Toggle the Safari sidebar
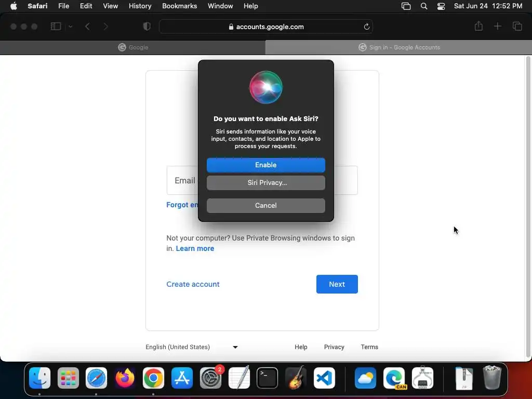532x399 pixels. point(56,26)
